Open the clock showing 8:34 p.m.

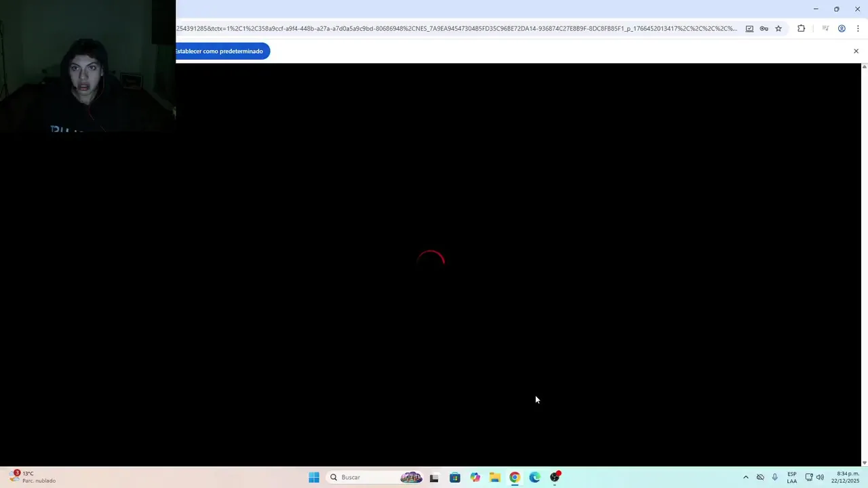tap(846, 477)
